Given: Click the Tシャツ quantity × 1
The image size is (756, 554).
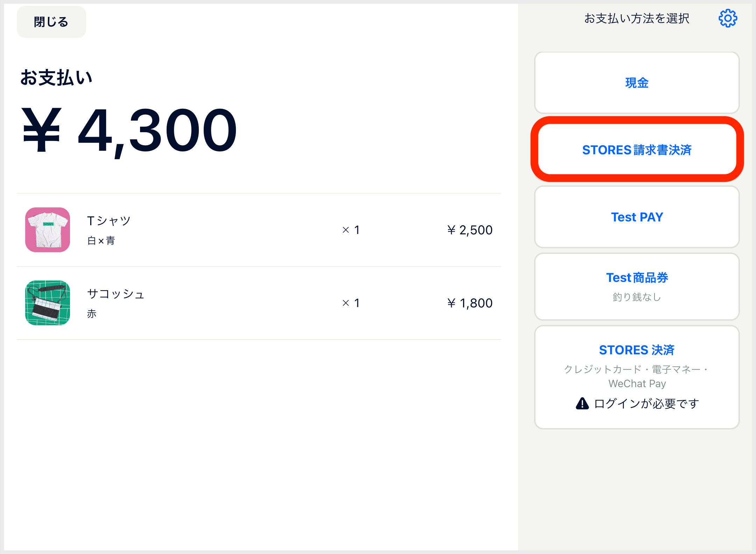Looking at the screenshot, I should 351,230.
